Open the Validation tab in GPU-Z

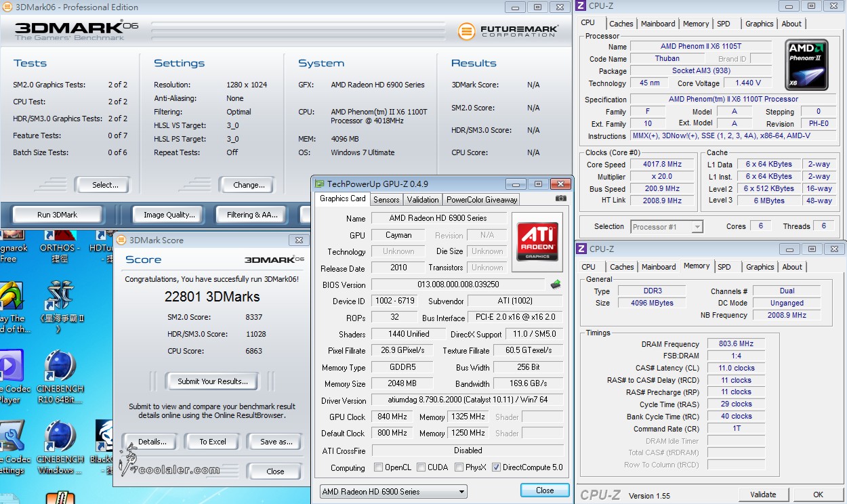pyautogui.click(x=423, y=200)
